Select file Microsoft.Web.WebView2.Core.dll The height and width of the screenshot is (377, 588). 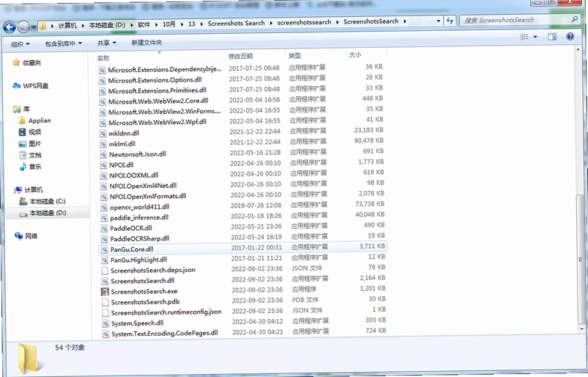click(158, 101)
